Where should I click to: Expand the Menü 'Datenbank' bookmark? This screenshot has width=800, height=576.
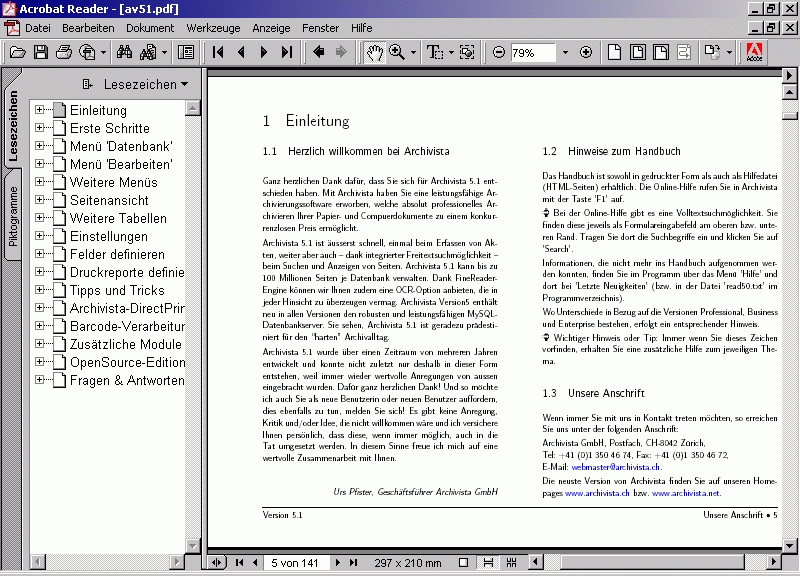click(x=39, y=145)
